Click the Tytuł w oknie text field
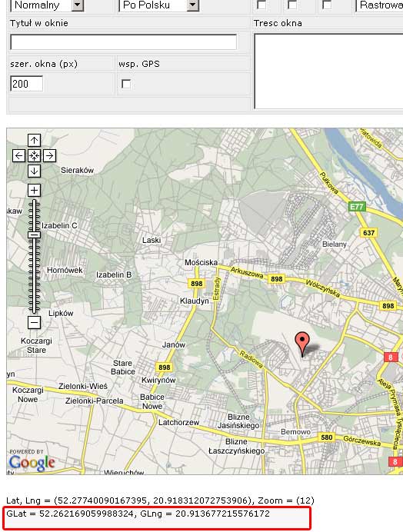 124,42
